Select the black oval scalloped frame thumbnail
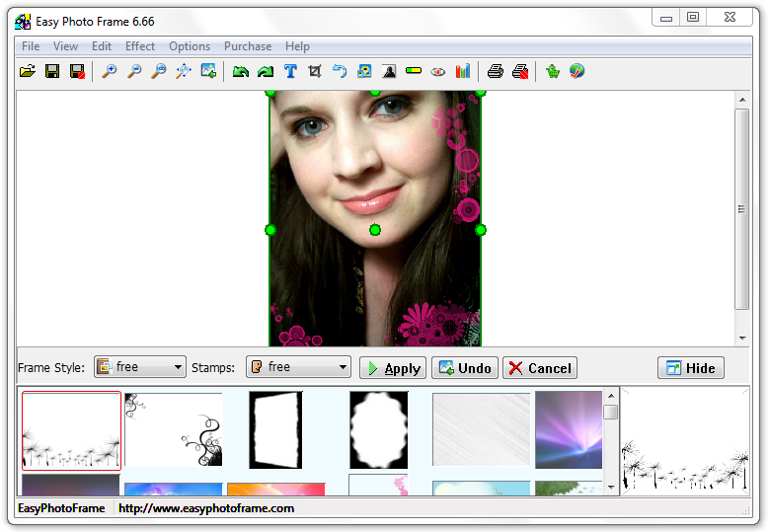Screen dimensions: 769x532 pos(379,430)
